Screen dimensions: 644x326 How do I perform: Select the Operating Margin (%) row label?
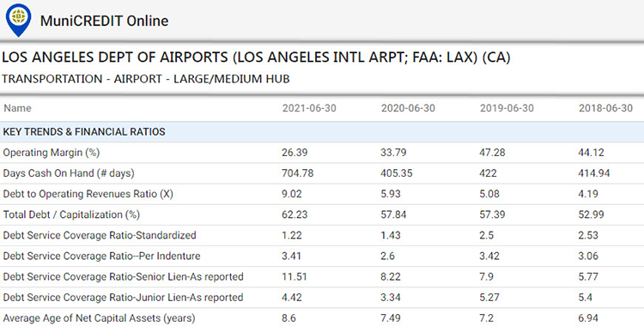[x=52, y=153]
